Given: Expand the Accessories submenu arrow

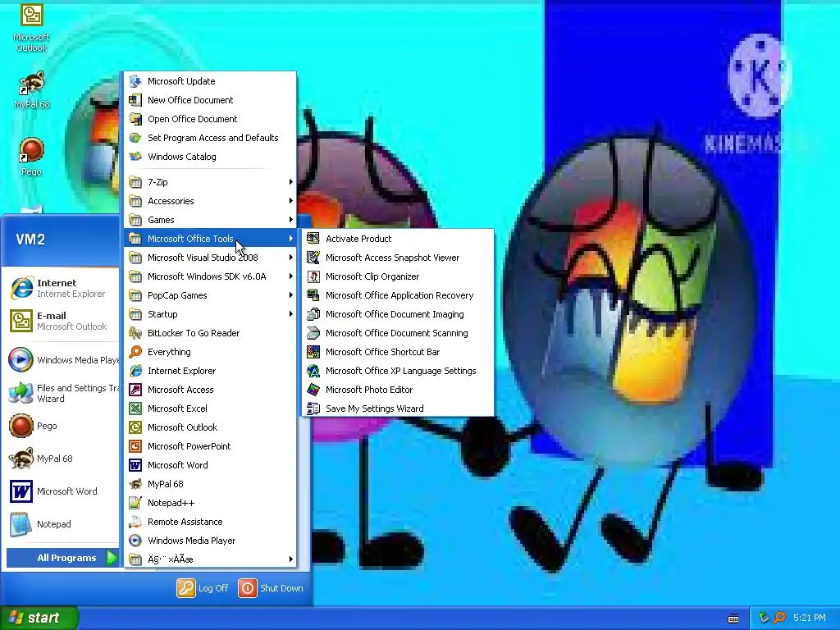Looking at the screenshot, I should click(x=291, y=201).
